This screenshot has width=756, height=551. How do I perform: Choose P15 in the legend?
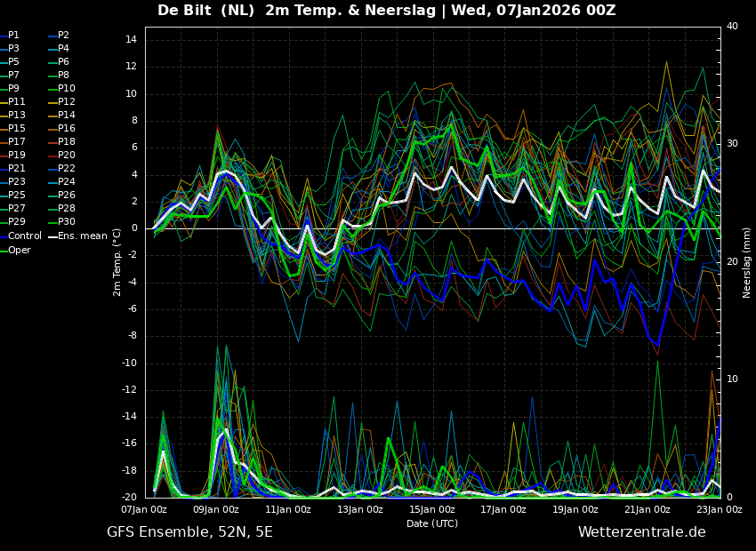12,129
